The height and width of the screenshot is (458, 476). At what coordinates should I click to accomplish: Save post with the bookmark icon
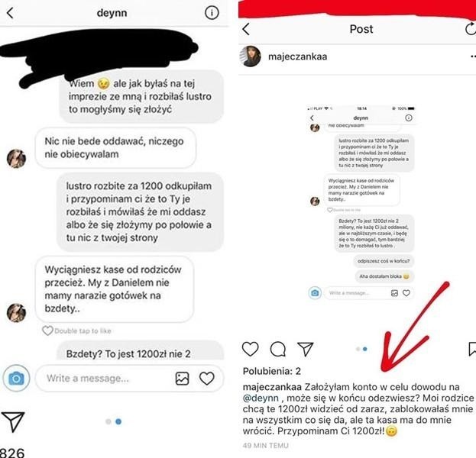pos(472,349)
